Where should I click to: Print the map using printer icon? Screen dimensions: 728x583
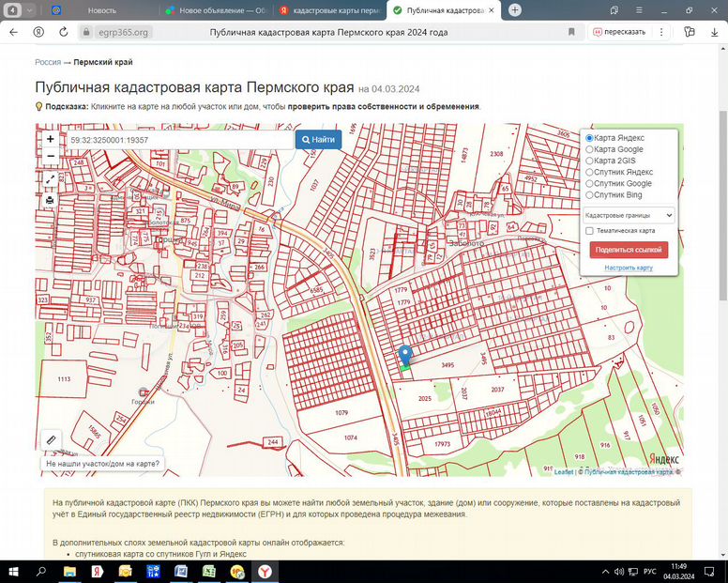pyautogui.click(x=51, y=199)
